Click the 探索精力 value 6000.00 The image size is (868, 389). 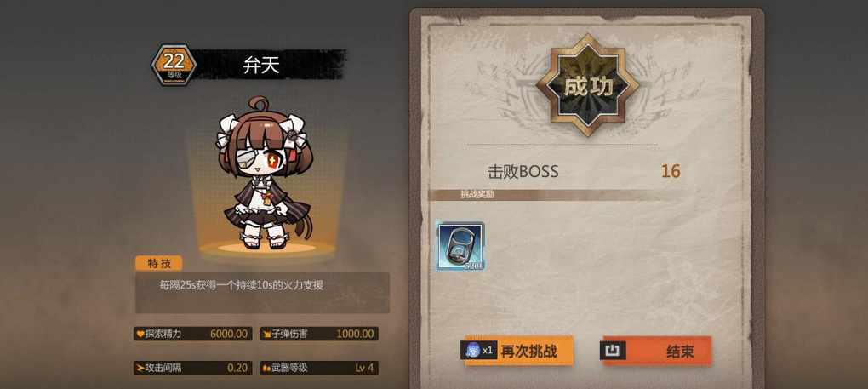click(x=229, y=334)
